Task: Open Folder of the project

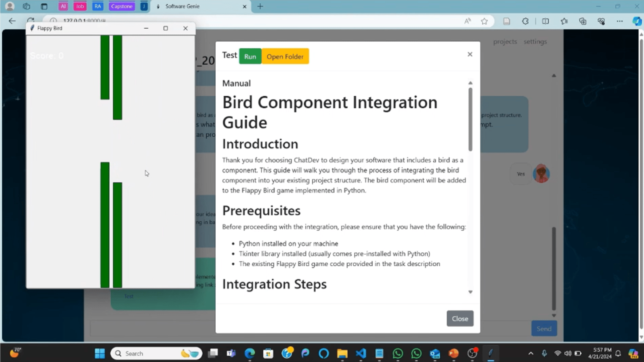Action: [285, 56]
